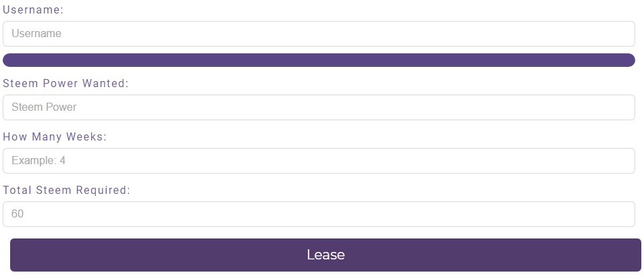
Task: Click the purple bar below Username
Action: 319,60
